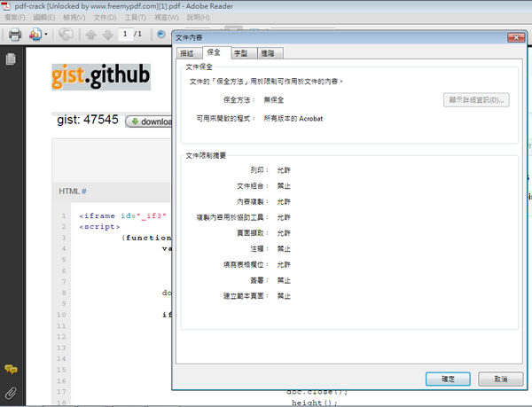Click the greyed-out globe icon in the toolbar
This screenshot has width=532, height=407.
[x=66, y=35]
